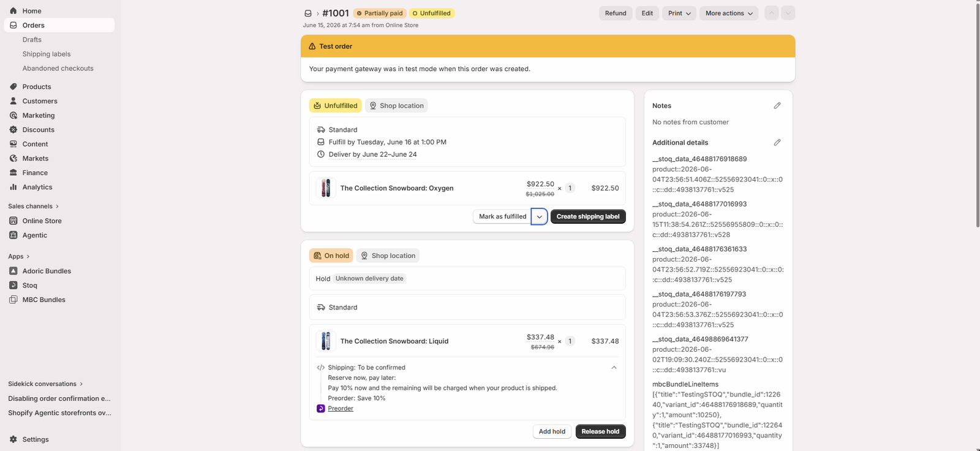Viewport: 980px width, 451px height.
Task: Go to previous order with up arrow
Action: click(772, 13)
